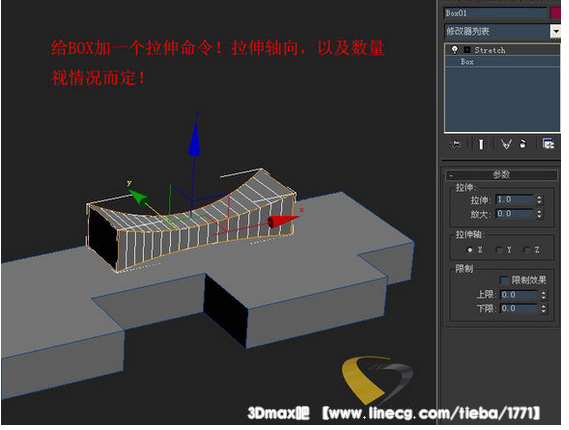Open the object color swatch
Viewport: 569px width, 430px height.
point(555,13)
